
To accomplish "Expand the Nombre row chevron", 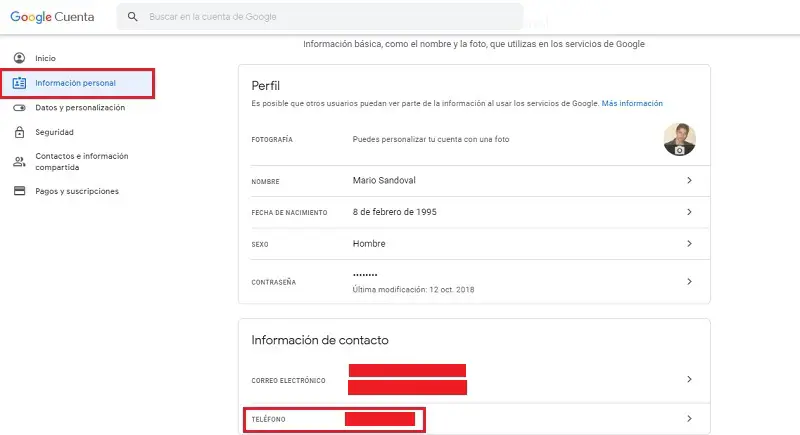I will pos(689,181).
